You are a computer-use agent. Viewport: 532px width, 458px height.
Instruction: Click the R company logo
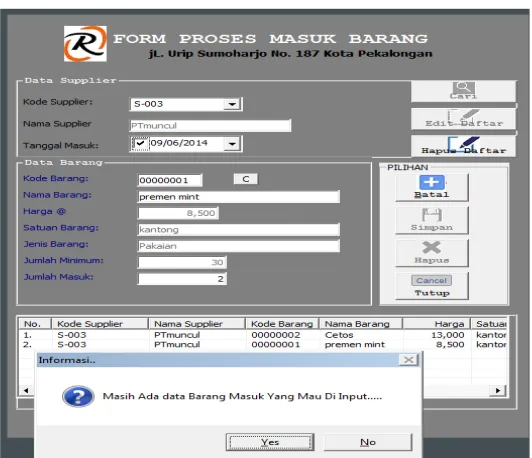pos(85,43)
